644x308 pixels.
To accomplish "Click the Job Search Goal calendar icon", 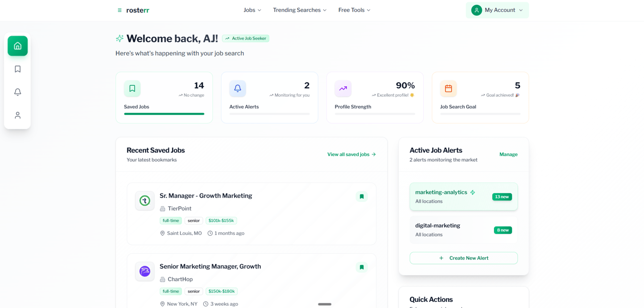I will click(448, 88).
